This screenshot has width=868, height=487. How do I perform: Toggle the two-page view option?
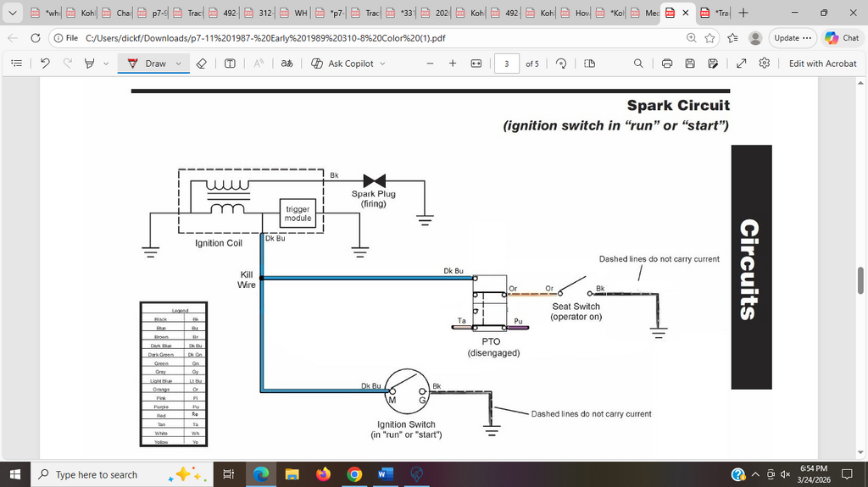click(590, 64)
